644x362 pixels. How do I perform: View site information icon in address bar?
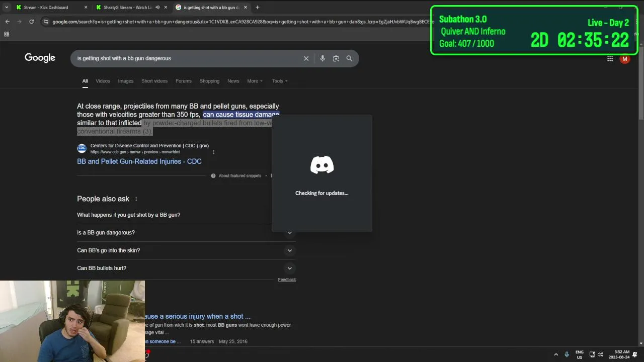click(x=46, y=22)
